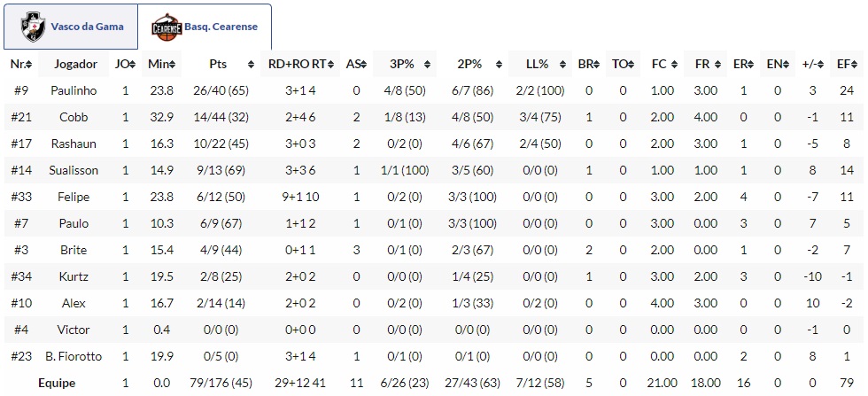Select player Paulinho in the table
Screen dimensions: 868x396
point(74,90)
